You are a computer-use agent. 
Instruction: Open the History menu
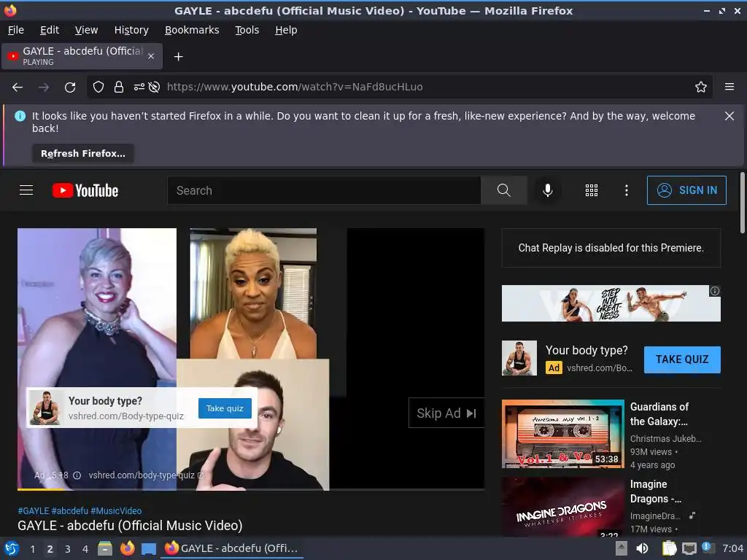(131, 30)
